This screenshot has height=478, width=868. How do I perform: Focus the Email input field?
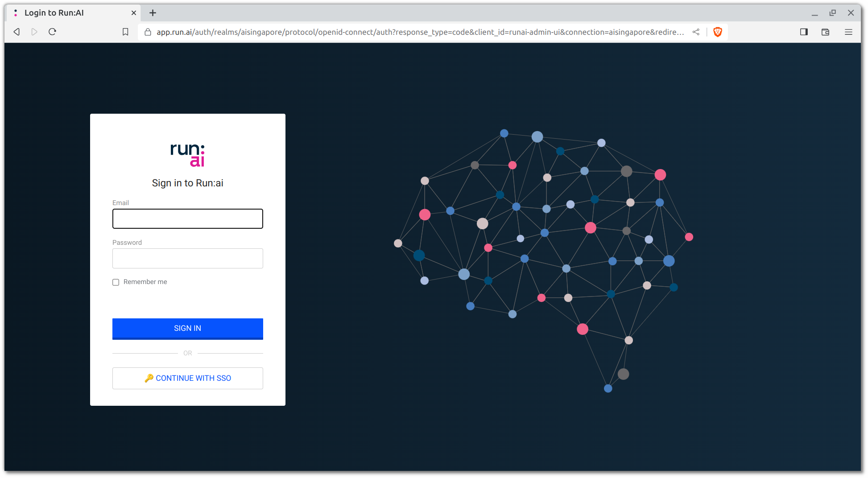click(x=187, y=218)
